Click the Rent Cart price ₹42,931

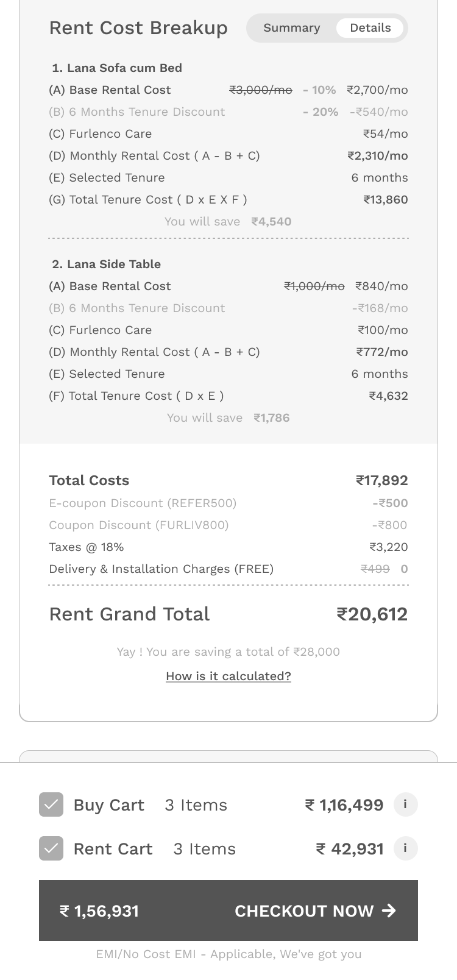pyautogui.click(x=350, y=848)
